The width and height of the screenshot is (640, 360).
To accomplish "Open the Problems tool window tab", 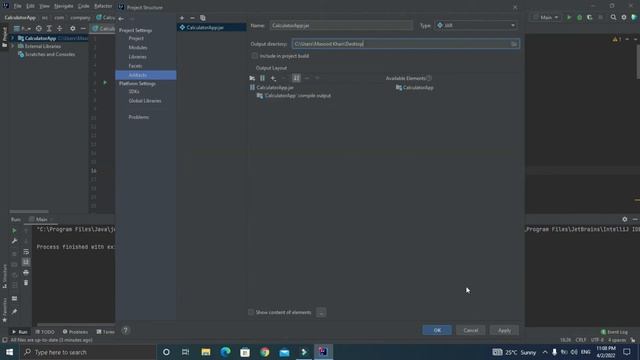I will pyautogui.click(x=75, y=332).
